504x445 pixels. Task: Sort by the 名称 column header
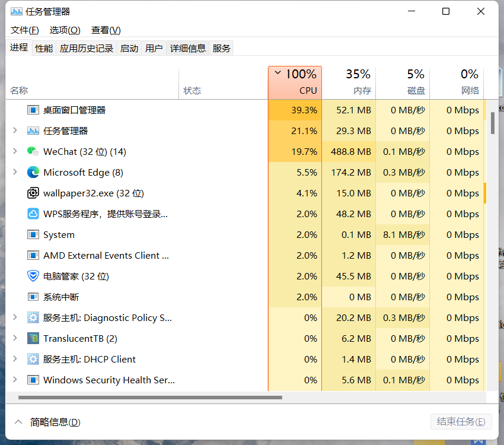coord(92,82)
